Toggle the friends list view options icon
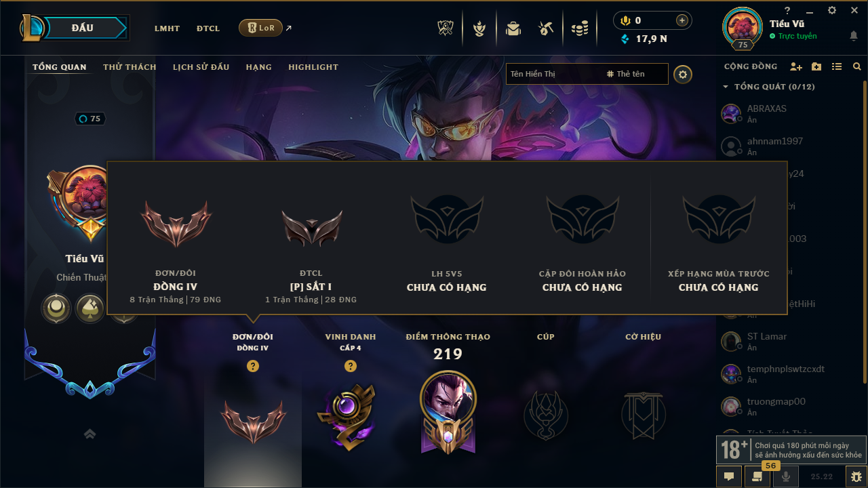 [837, 66]
